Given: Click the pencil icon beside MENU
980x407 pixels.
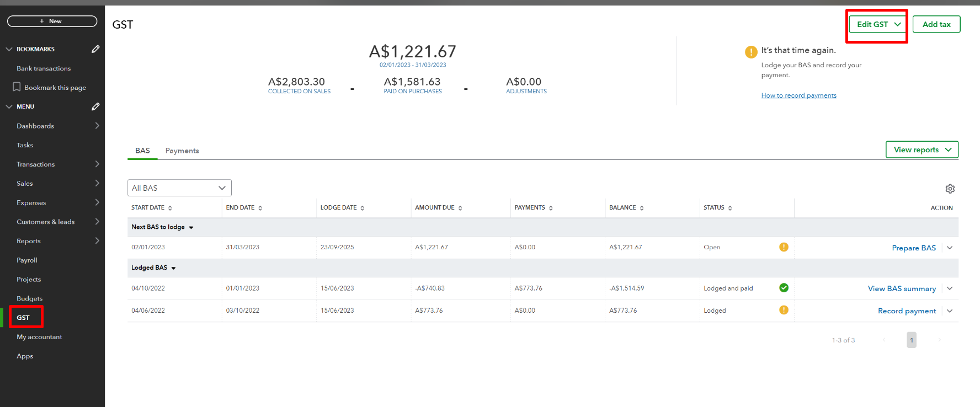Looking at the screenshot, I should [95, 106].
